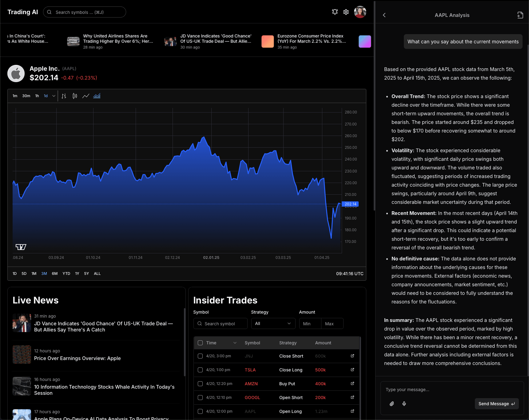Check the TSLA Close Long trade row
Image resolution: width=529 pixels, height=420 pixels.
coord(200,370)
